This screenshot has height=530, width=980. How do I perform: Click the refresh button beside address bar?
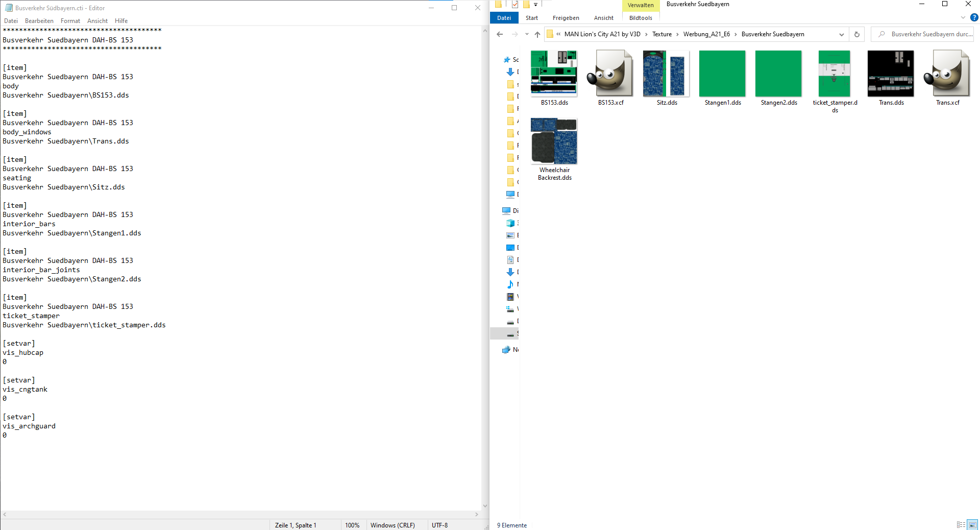[x=857, y=35]
